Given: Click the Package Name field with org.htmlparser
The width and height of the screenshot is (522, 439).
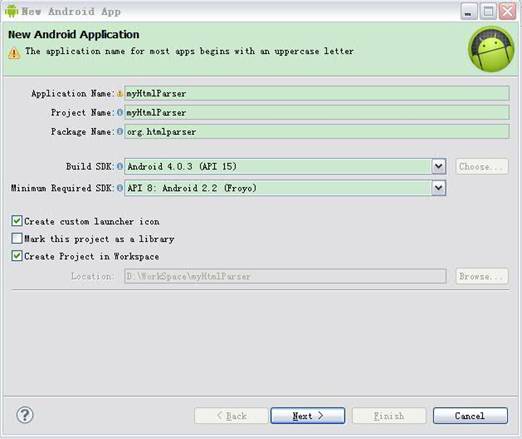Looking at the screenshot, I should click(317, 132).
